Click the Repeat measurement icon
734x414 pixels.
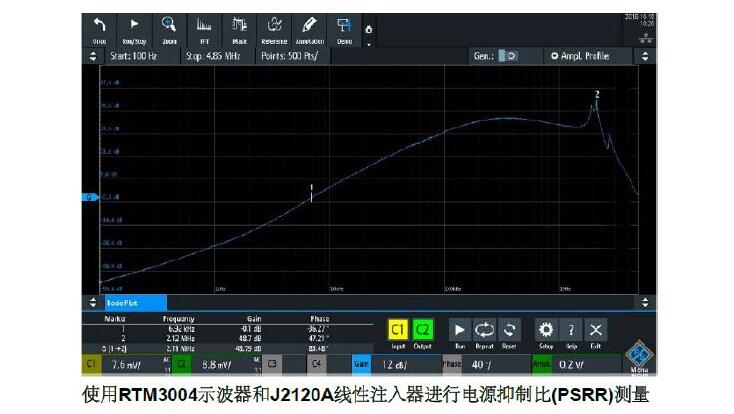click(x=484, y=330)
